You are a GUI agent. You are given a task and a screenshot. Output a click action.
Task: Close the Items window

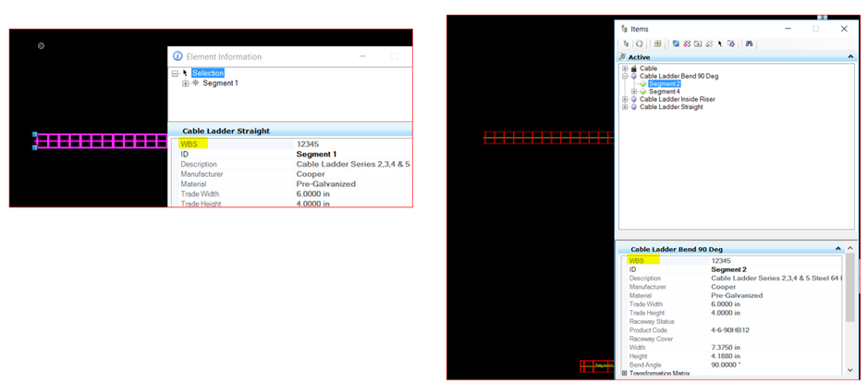click(x=844, y=29)
